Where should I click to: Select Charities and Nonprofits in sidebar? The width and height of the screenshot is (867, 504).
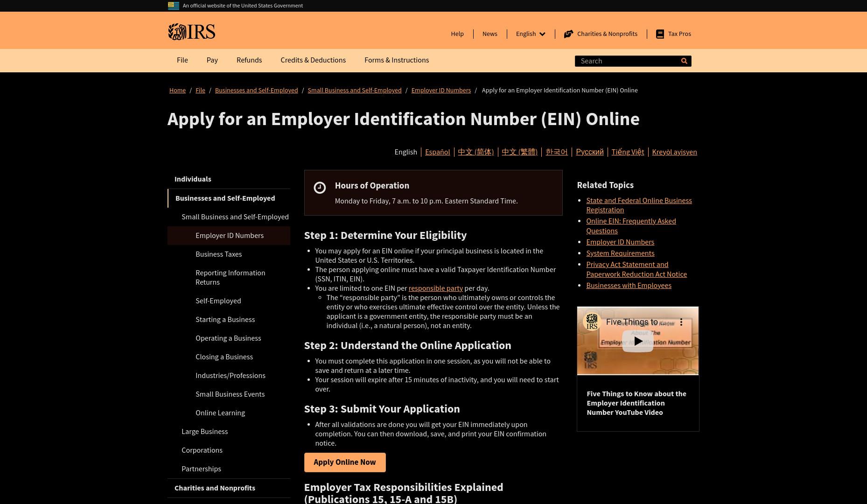pos(229,488)
